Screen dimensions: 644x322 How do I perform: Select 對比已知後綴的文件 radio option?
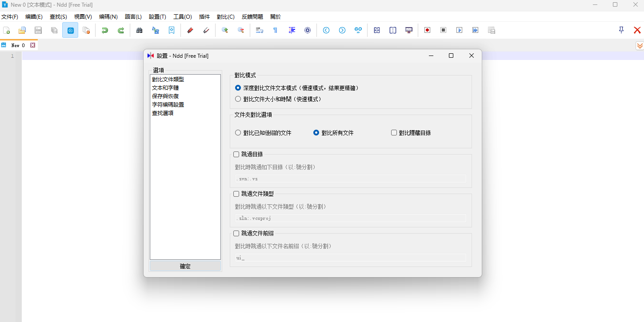(238, 133)
